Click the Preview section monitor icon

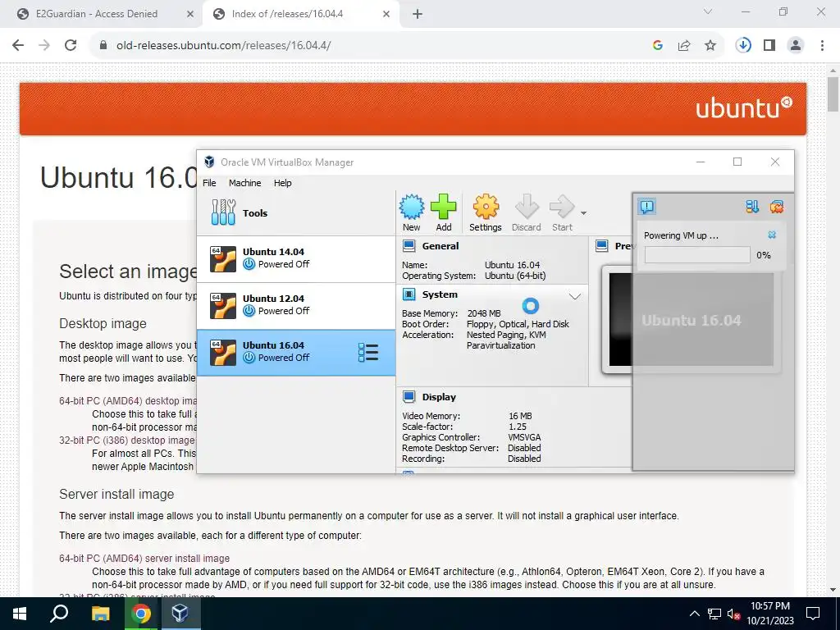[602, 246]
